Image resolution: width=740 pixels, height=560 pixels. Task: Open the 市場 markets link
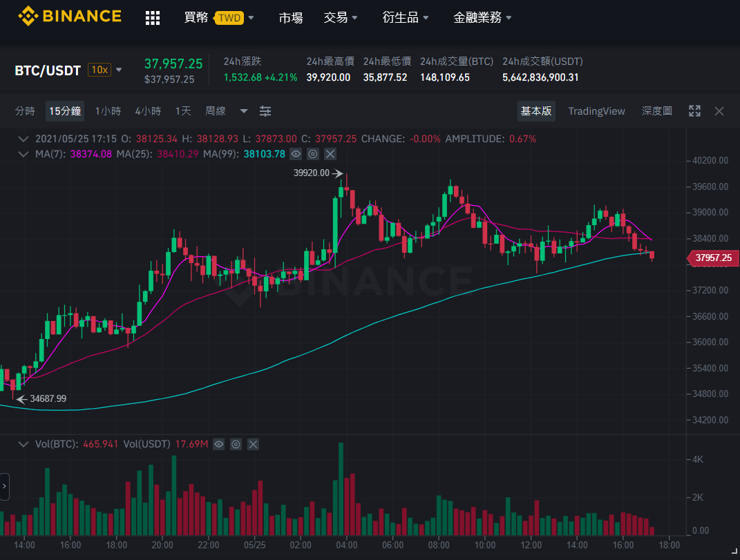[291, 18]
